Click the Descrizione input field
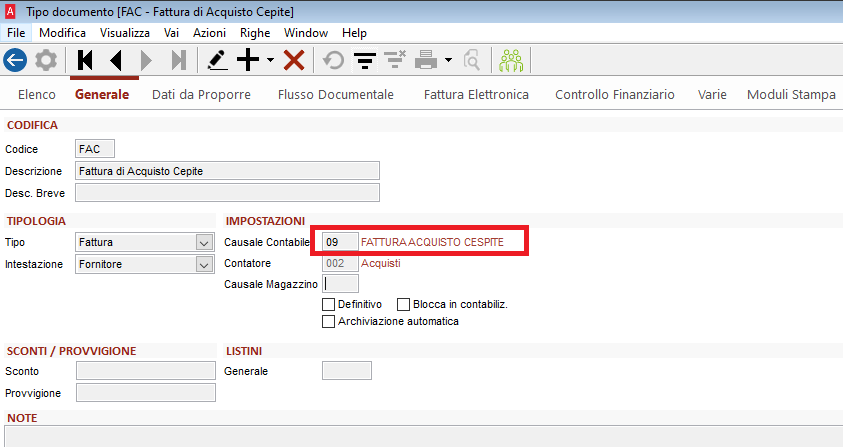This screenshot has width=843, height=447. pos(227,171)
